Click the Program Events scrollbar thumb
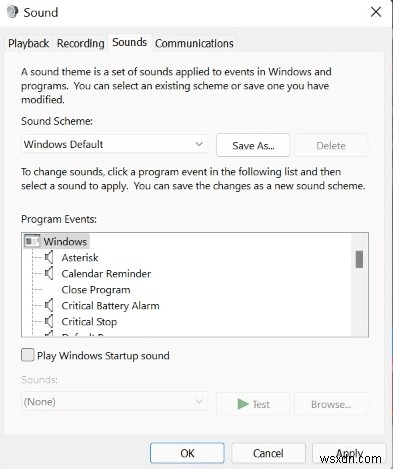This screenshot has height=469, width=393. click(359, 259)
